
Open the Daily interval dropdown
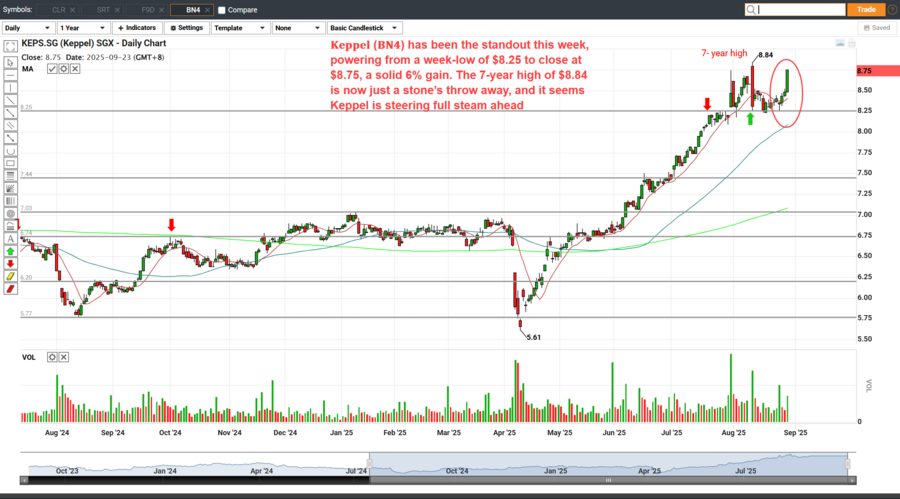point(28,28)
